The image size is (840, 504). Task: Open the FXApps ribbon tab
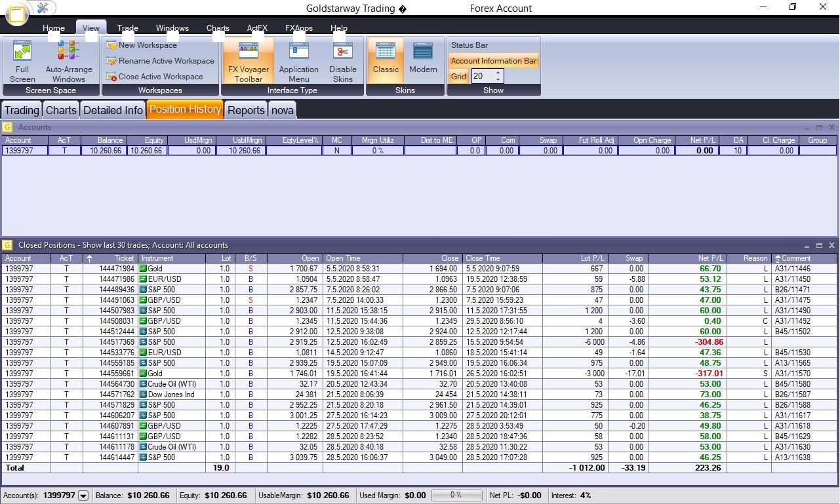pyautogui.click(x=299, y=28)
